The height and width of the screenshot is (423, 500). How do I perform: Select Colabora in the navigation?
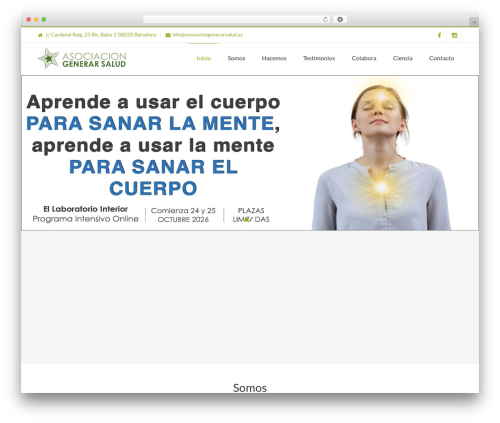point(364,58)
